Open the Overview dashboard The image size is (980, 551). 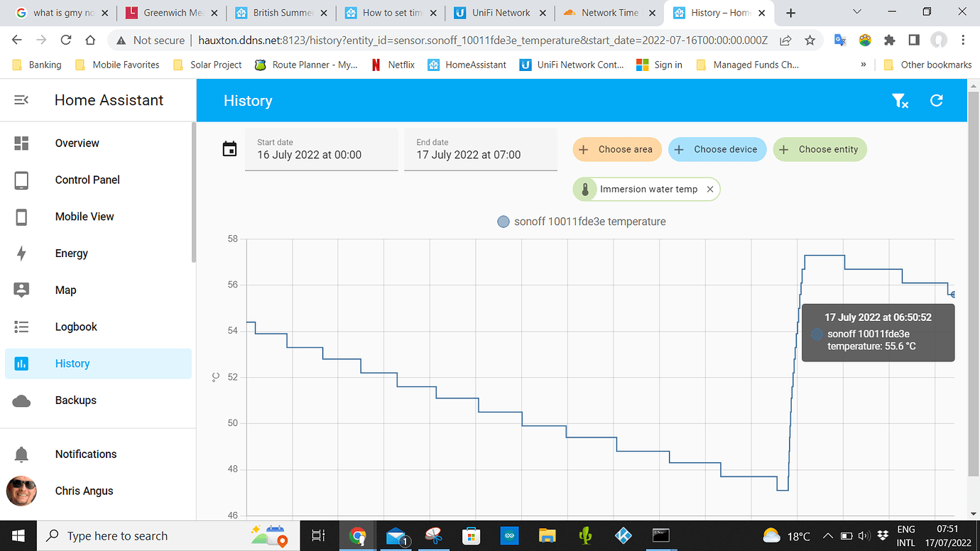pyautogui.click(x=77, y=143)
